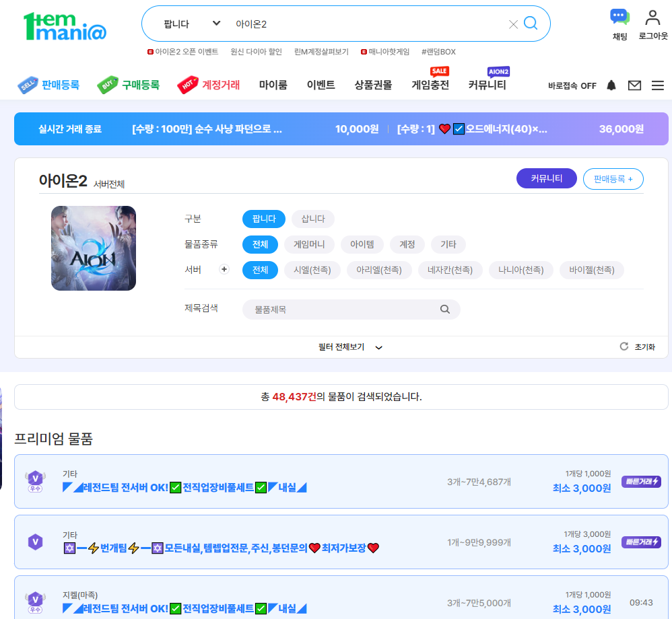Viewport: 672px width, 619px height.
Task: Select 기타 item type
Action: click(x=448, y=245)
